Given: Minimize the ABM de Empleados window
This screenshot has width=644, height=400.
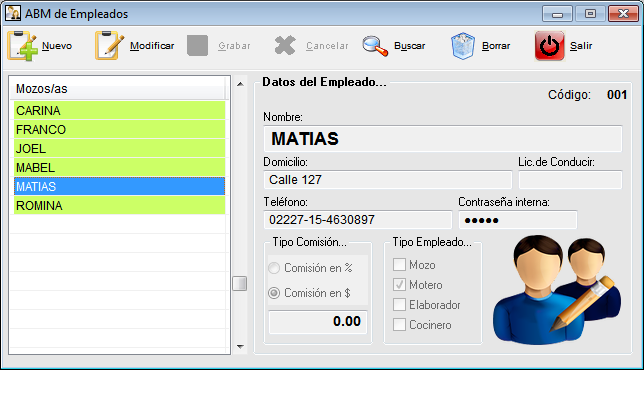Looking at the screenshot, I should (x=557, y=14).
